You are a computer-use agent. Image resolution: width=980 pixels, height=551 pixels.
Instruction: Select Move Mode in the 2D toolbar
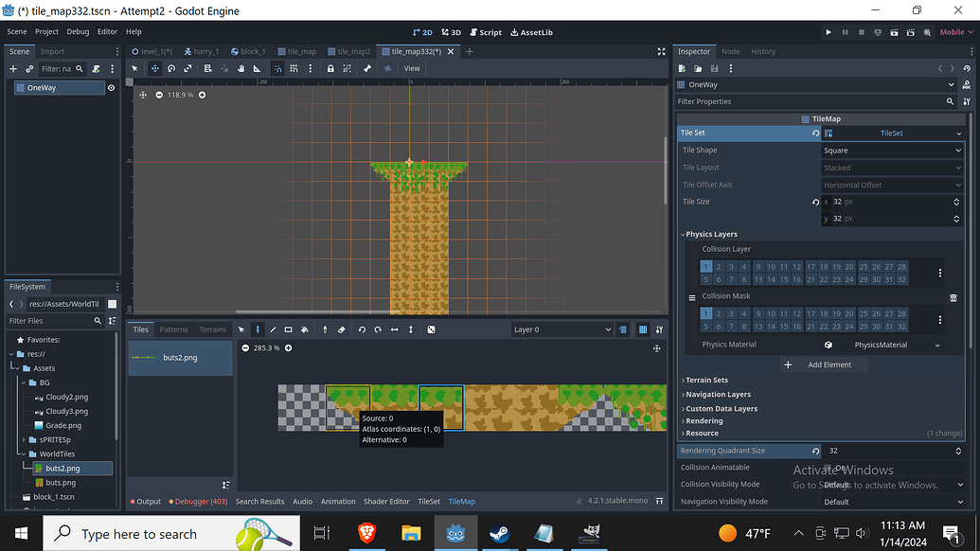[156, 68]
